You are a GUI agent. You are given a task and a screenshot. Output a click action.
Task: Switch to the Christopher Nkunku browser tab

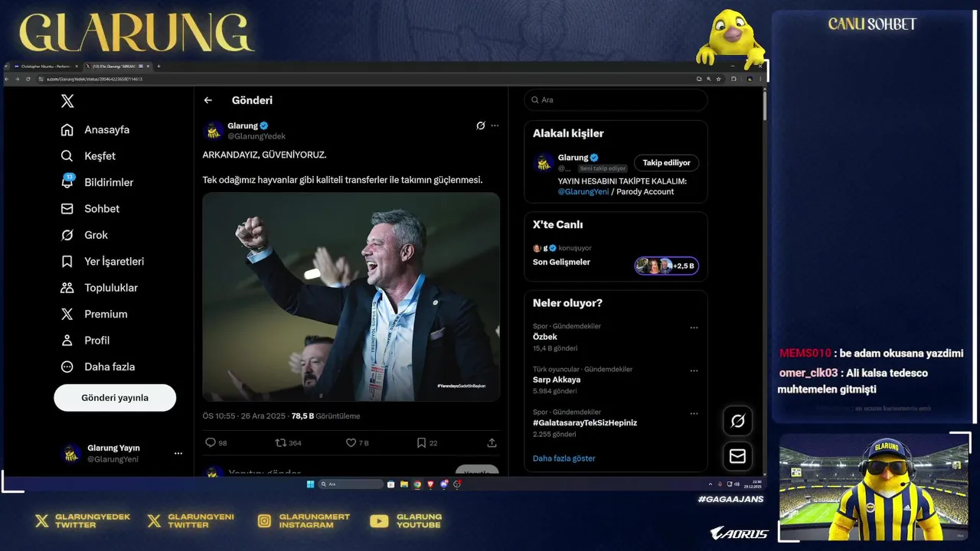click(x=46, y=67)
